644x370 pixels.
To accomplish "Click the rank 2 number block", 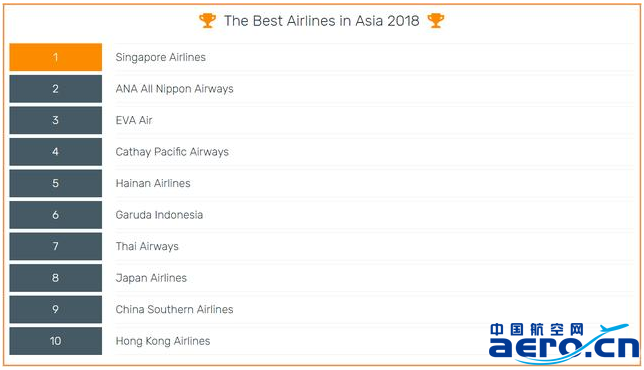I will coord(55,89).
